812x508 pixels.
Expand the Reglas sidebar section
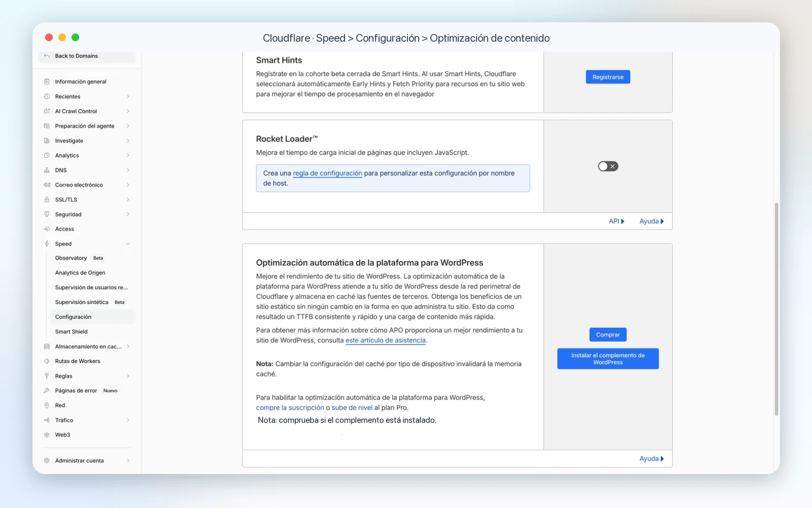(86, 376)
